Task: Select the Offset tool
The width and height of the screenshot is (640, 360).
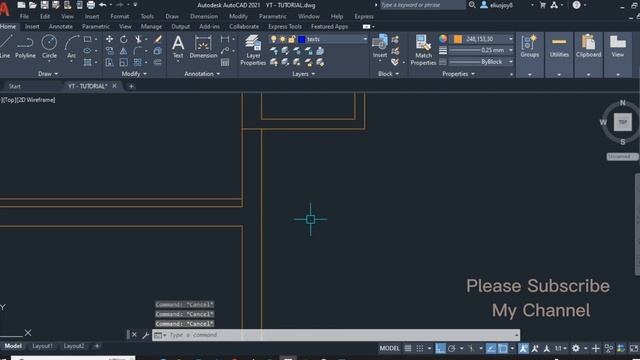Action: (x=158, y=62)
